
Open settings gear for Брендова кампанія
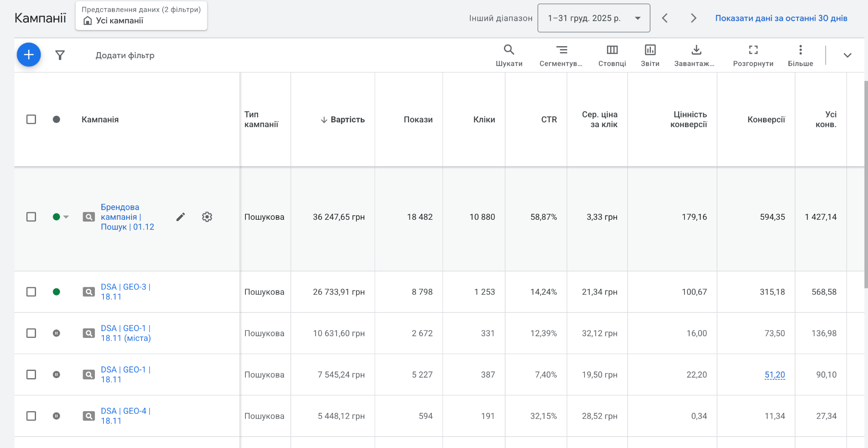point(207,217)
